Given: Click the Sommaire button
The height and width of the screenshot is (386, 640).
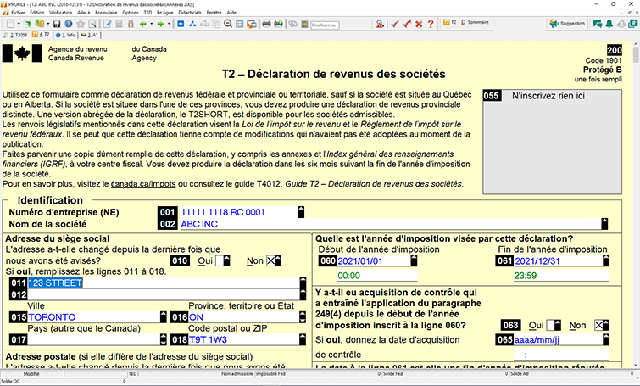Looking at the screenshot, I should pyautogui.click(x=475, y=23).
